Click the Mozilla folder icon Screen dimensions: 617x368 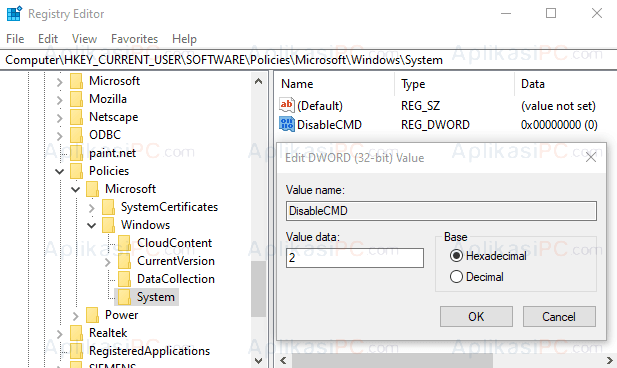point(76,99)
